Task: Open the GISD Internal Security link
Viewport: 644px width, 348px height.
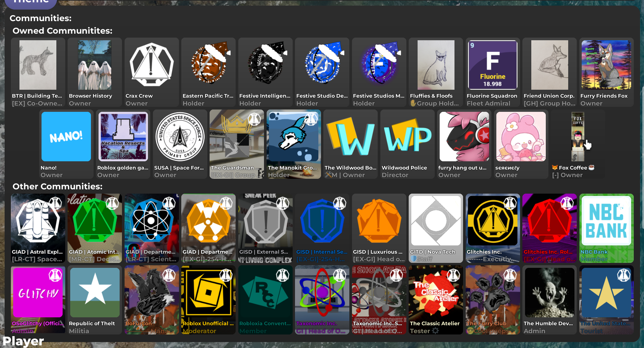Action: [x=322, y=252]
